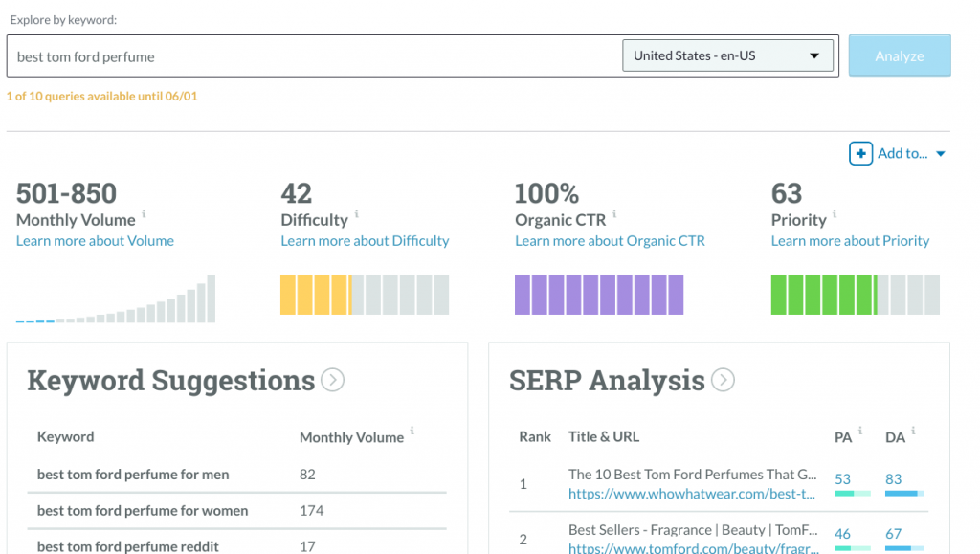
Task: Open Learn more about Organic CTR link
Action: [610, 241]
